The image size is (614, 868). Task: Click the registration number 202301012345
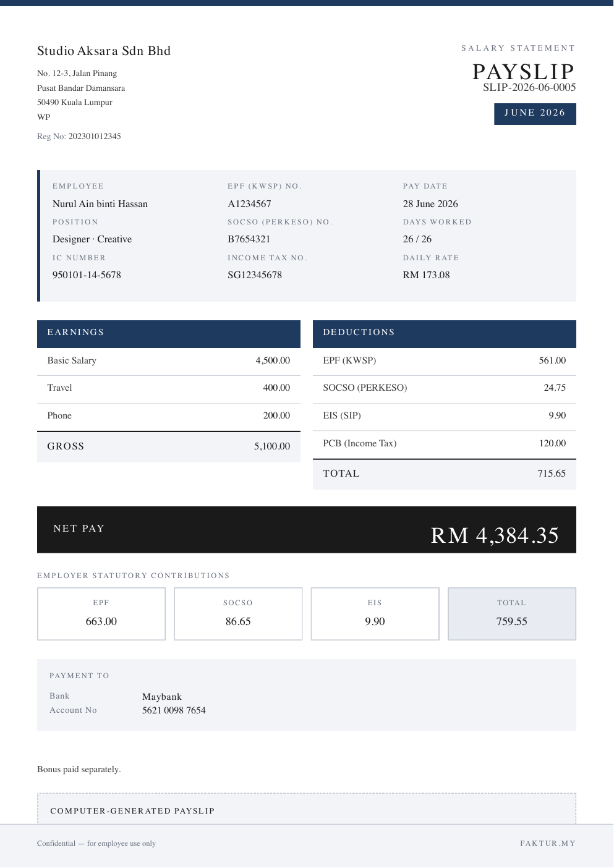(x=95, y=136)
